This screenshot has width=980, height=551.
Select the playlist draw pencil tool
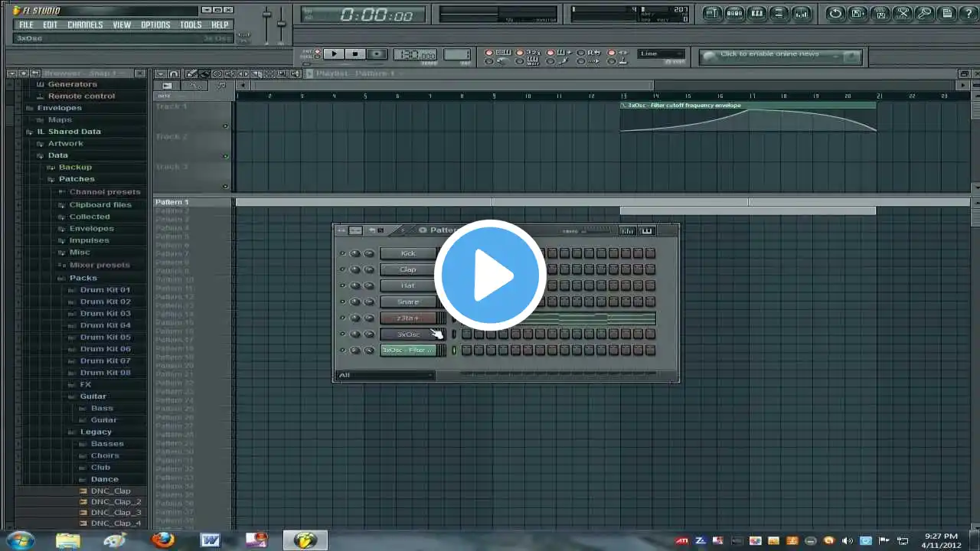(x=191, y=73)
